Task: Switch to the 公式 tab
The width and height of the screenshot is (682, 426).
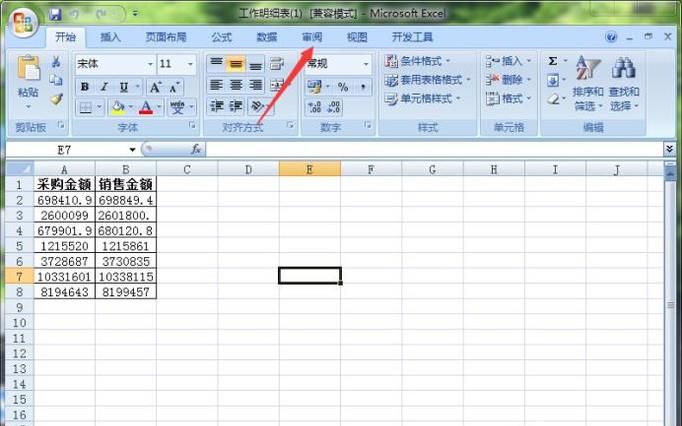Action: click(x=222, y=37)
